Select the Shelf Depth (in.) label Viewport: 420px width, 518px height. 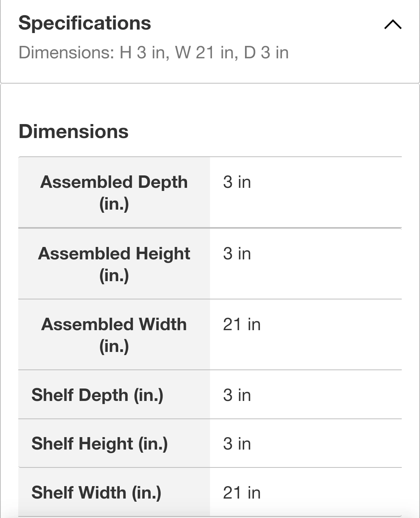click(x=97, y=395)
